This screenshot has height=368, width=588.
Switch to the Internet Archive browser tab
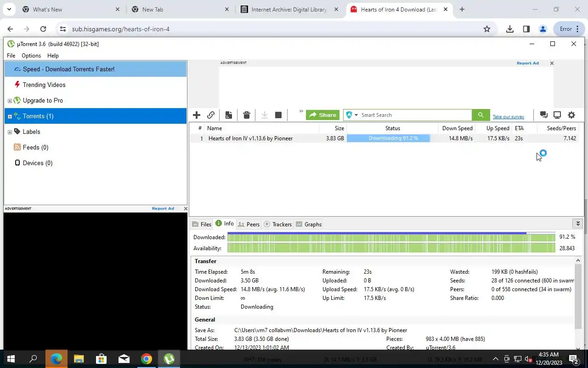point(289,9)
